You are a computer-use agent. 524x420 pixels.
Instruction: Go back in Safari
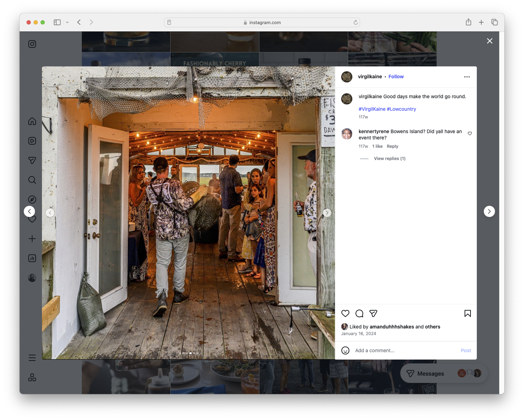[79, 22]
